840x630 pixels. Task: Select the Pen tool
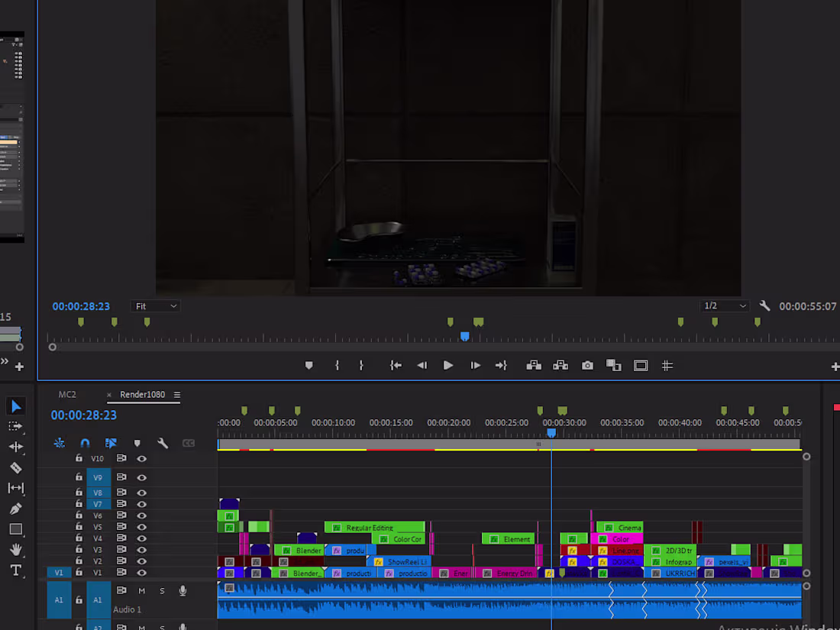coord(15,509)
